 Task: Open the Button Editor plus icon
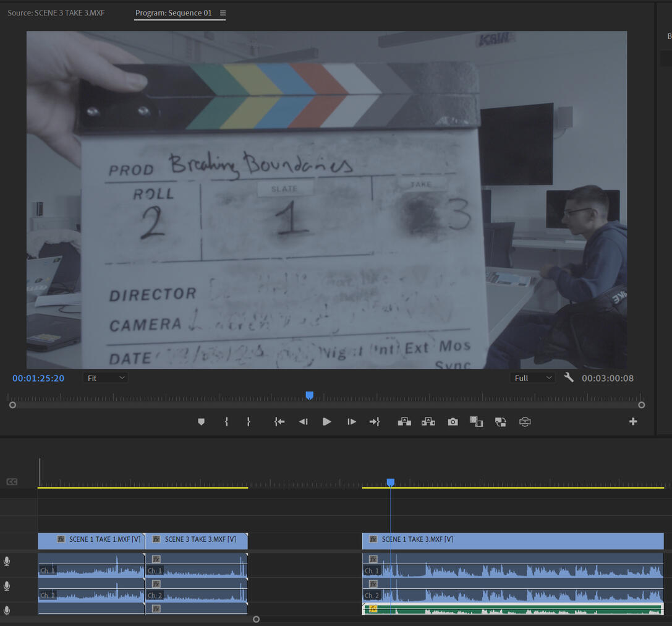[x=633, y=422]
